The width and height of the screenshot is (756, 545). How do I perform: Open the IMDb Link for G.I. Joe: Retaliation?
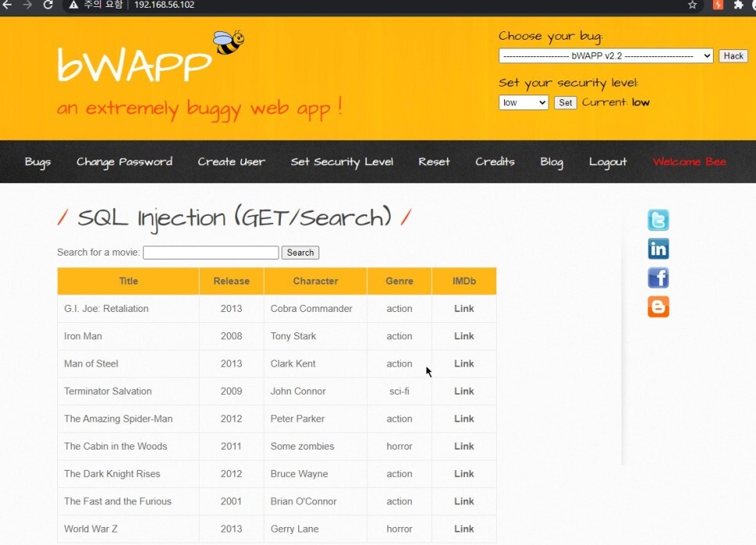464,308
